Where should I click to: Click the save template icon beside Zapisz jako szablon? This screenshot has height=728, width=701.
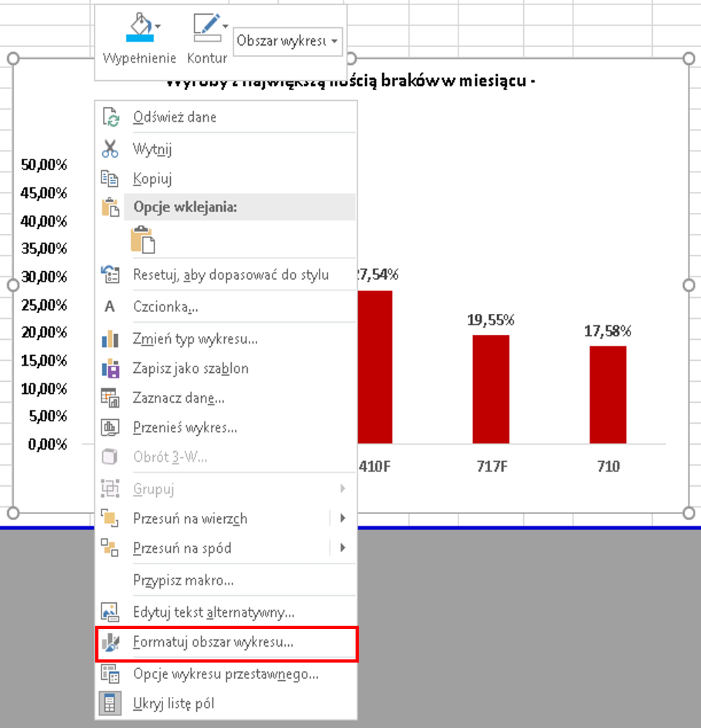click(x=110, y=368)
